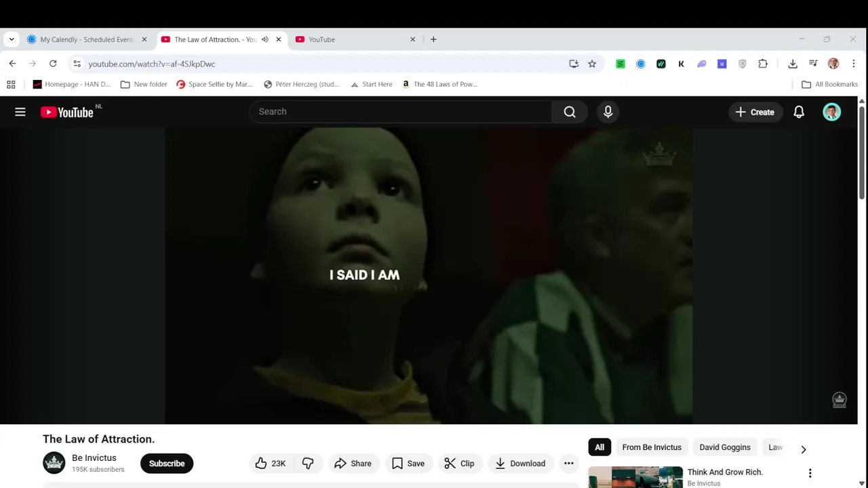Close the My Calendly tab

144,39
